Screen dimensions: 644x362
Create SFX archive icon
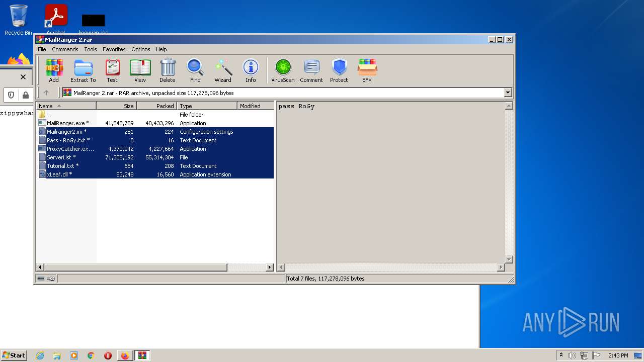[367, 70]
